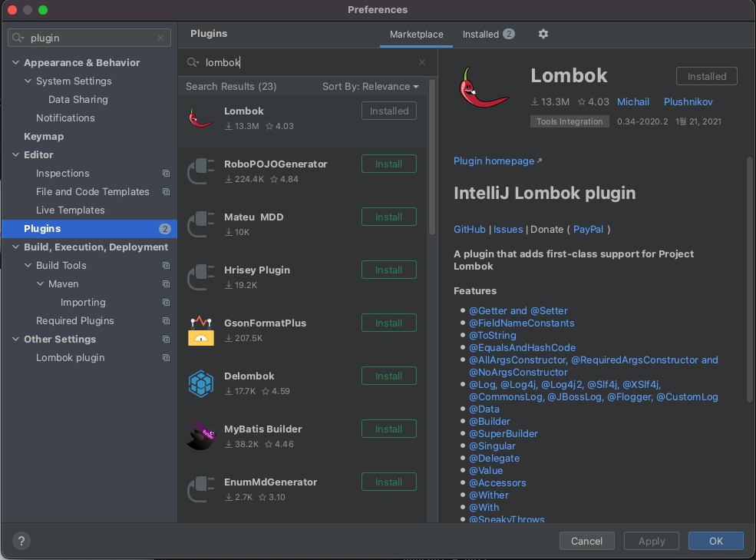Select the RoboPOJOGenerator plugin icon
The width and height of the screenshot is (756, 560).
200,171
